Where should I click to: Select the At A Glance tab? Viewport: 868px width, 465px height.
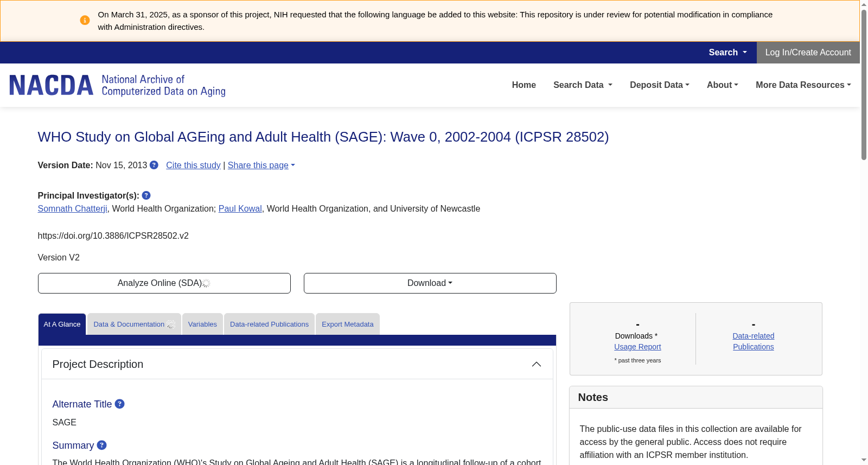62,324
